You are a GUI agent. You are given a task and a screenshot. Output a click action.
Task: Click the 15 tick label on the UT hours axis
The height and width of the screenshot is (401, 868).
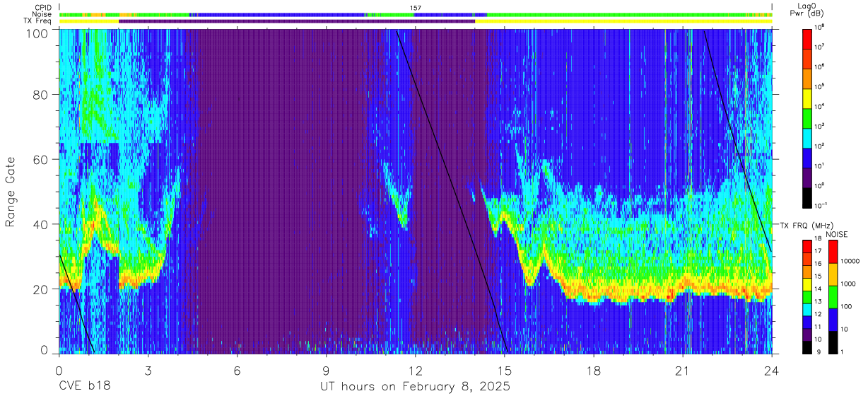(505, 370)
